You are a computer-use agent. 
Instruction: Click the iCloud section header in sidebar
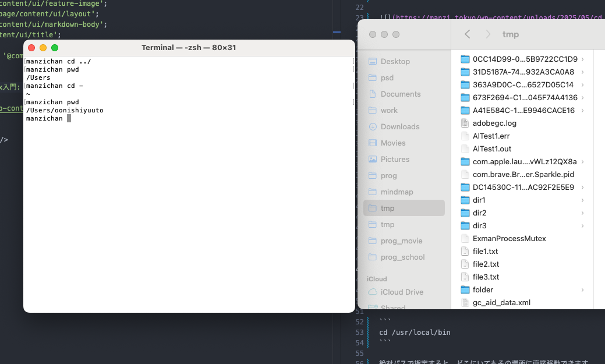point(377,279)
